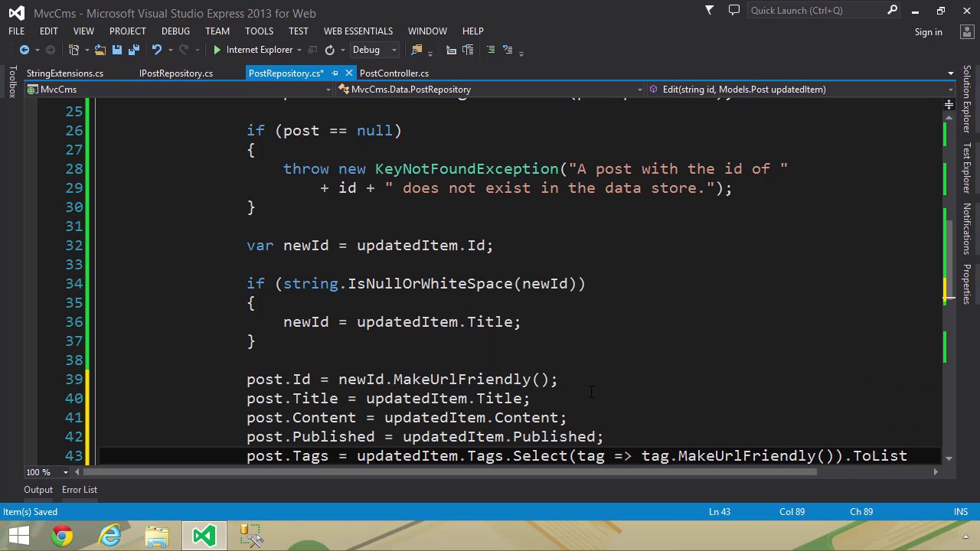The height and width of the screenshot is (551, 980).
Task: Switch to IPostRepository.cs tab
Action: pos(176,73)
